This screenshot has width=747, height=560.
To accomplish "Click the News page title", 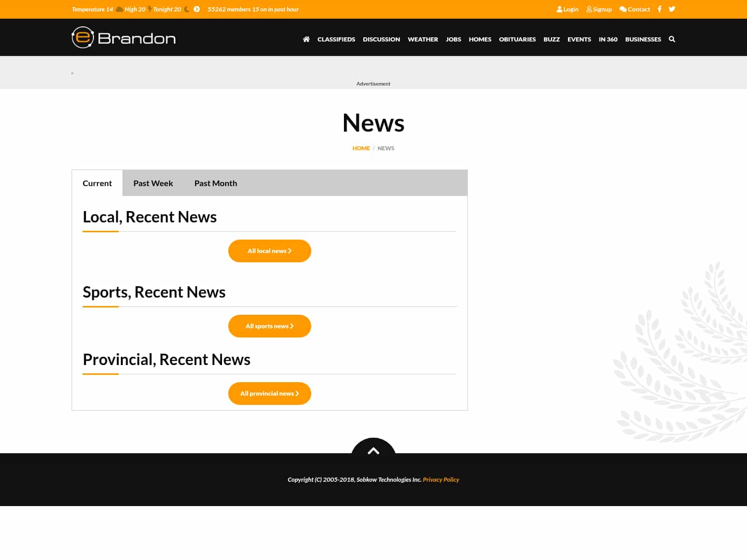I will pyautogui.click(x=374, y=123).
